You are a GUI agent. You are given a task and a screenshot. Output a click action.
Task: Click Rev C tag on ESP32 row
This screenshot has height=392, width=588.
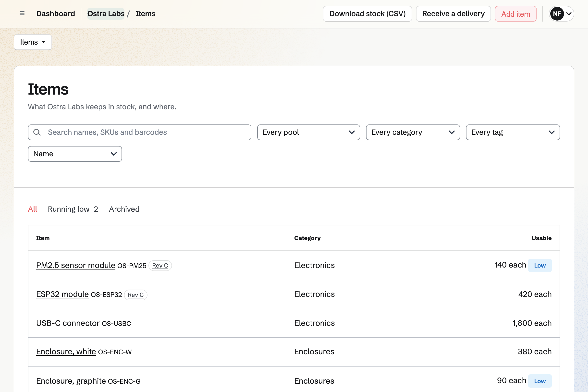(x=135, y=295)
